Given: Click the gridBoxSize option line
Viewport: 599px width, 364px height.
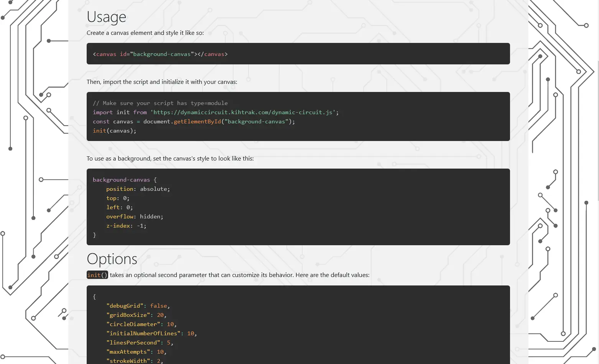Looking at the screenshot, I should click(x=136, y=315).
